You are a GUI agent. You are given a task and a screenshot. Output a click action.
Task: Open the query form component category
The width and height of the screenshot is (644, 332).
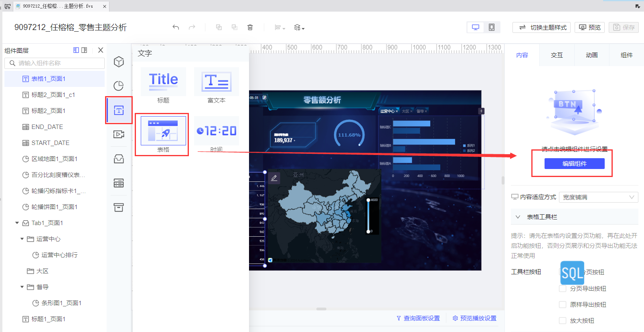pyautogui.click(x=119, y=183)
